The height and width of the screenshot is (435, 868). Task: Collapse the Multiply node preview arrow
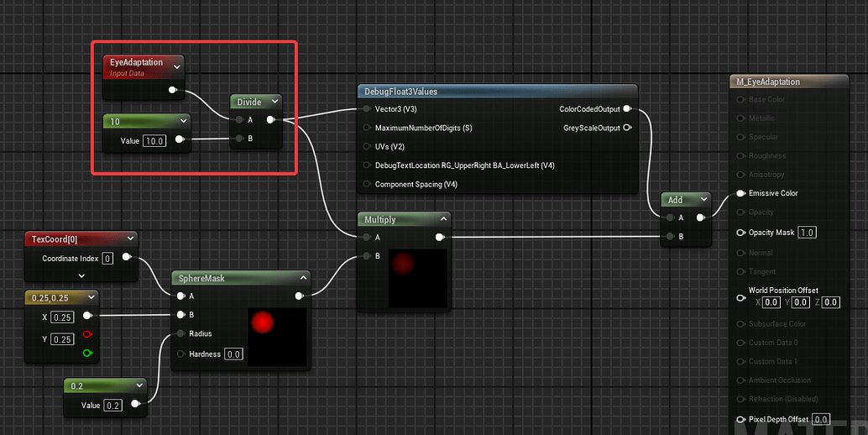point(443,219)
